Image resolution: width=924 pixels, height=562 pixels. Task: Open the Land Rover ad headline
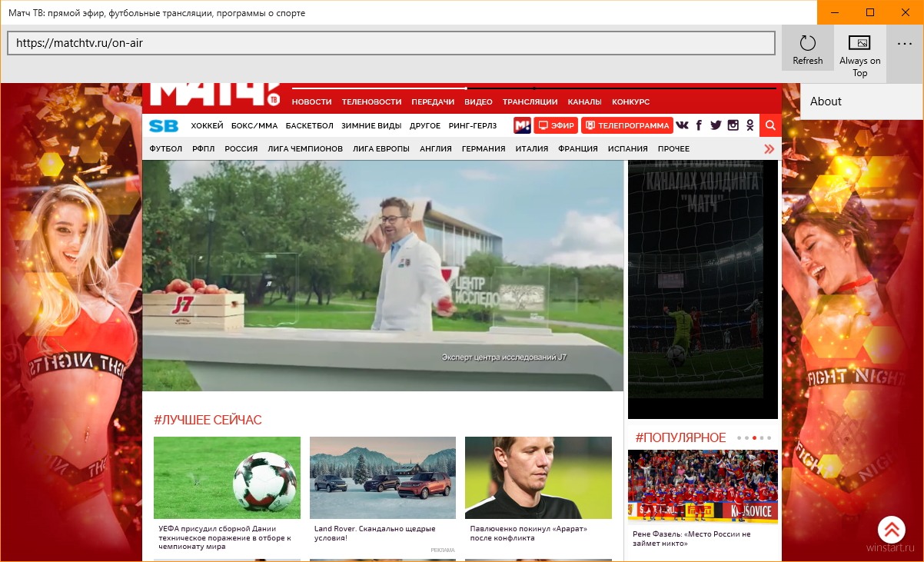tap(375, 534)
